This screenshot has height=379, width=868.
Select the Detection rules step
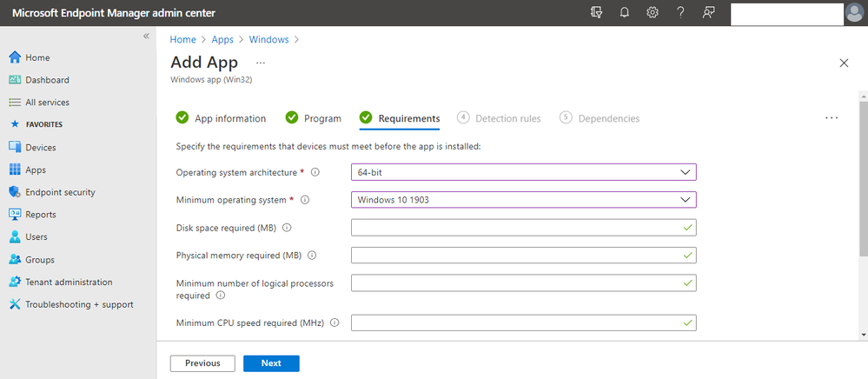click(500, 118)
